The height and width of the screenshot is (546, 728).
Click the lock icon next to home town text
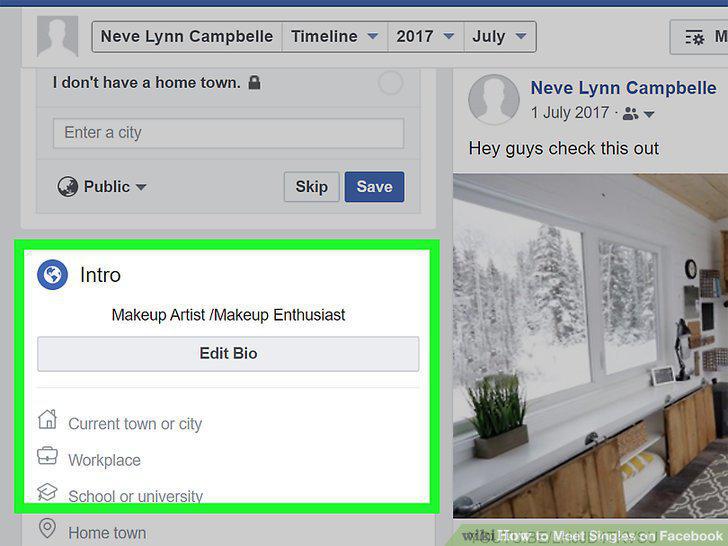254,83
